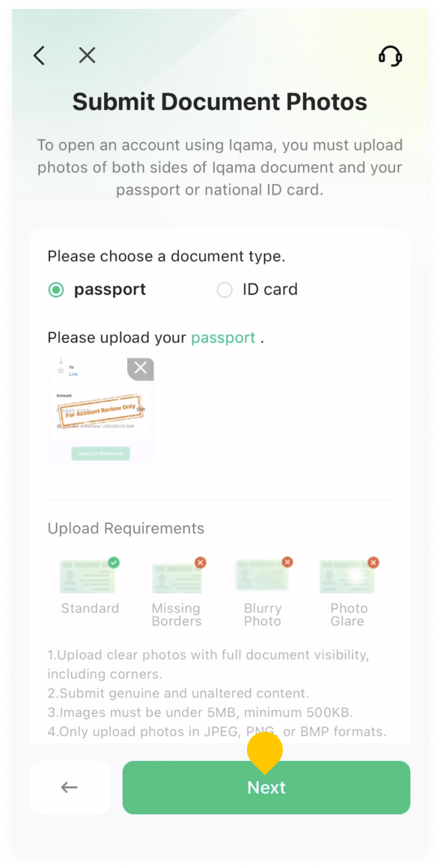Viewport: 440px width, 868px height.
Task: Tap the Photo Glare example image
Action: (x=347, y=576)
